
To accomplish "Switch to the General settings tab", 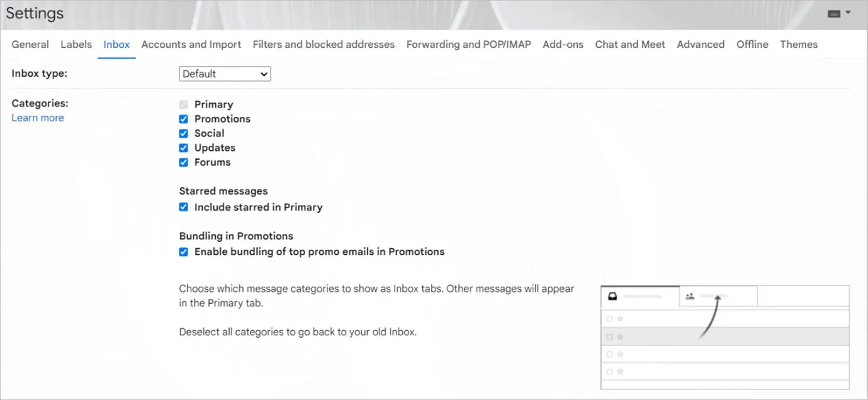I will click(30, 45).
